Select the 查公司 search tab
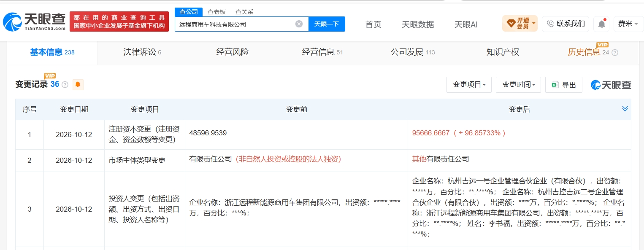 [x=189, y=12]
